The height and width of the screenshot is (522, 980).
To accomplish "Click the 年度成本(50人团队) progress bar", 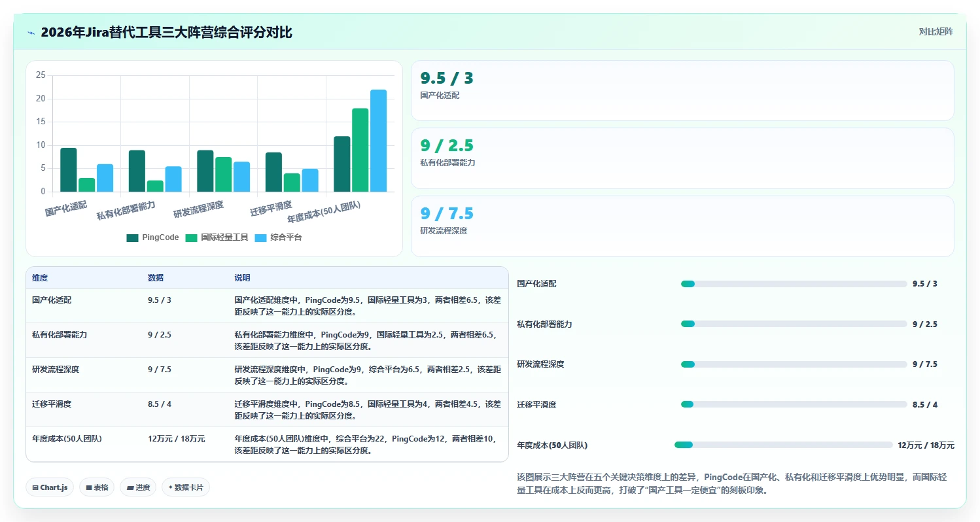I will [x=783, y=445].
